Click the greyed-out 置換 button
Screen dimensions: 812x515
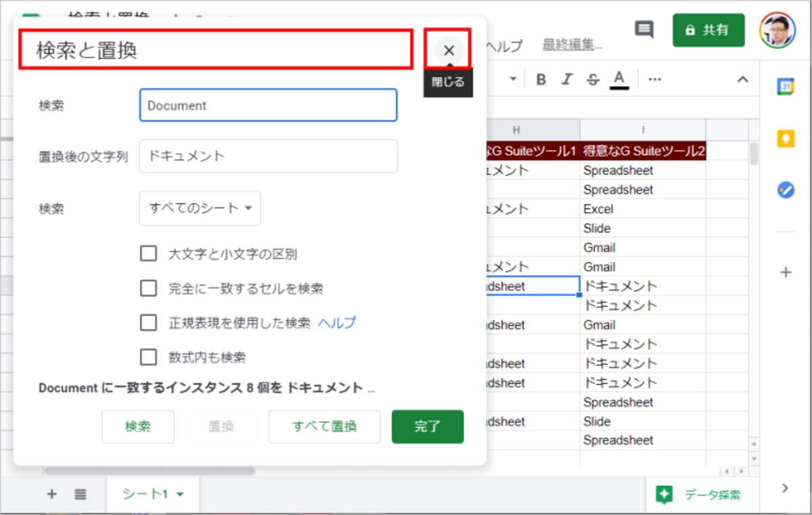pyautogui.click(x=221, y=426)
